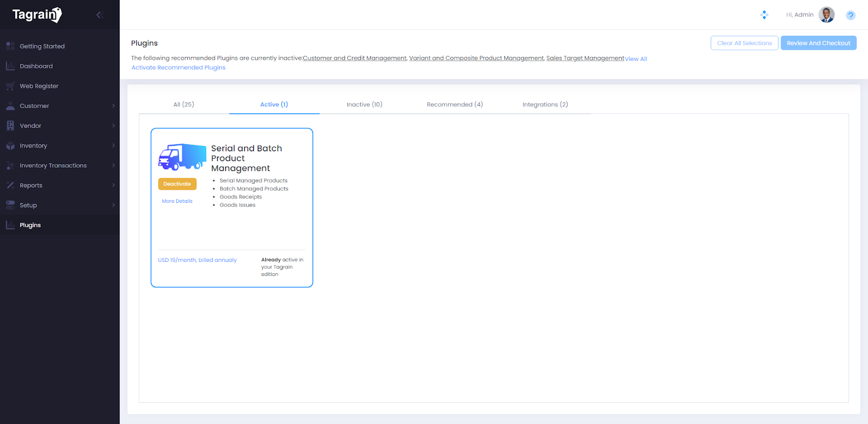The height and width of the screenshot is (424, 868).
Task: Open Variant and Composite Product Management link
Action: [x=476, y=58]
